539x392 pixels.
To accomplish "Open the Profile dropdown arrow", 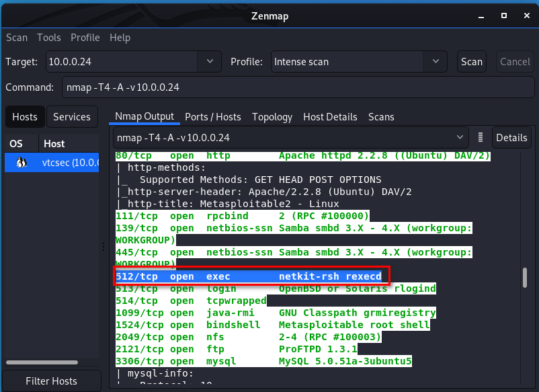I will tap(436, 62).
